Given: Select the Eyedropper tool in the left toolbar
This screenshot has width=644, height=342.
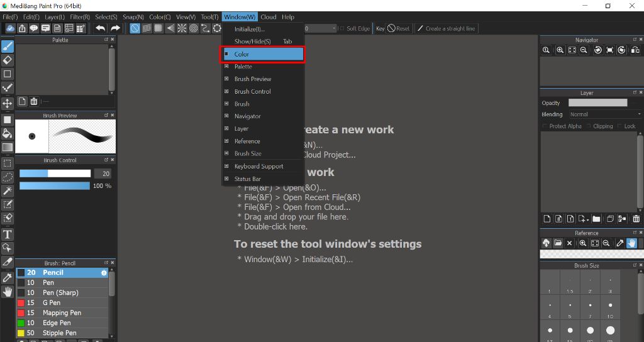Looking at the screenshot, I should point(8,277).
